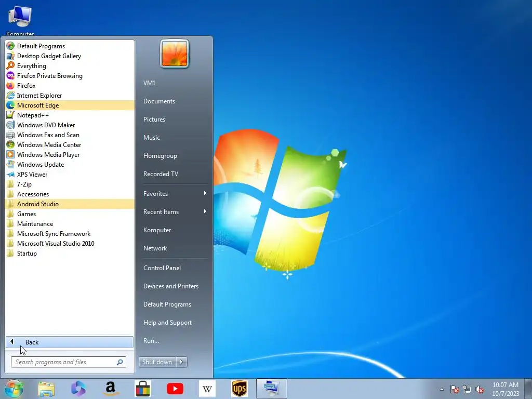Open the Everything search app
The height and width of the screenshot is (399, 532).
[x=70, y=66]
